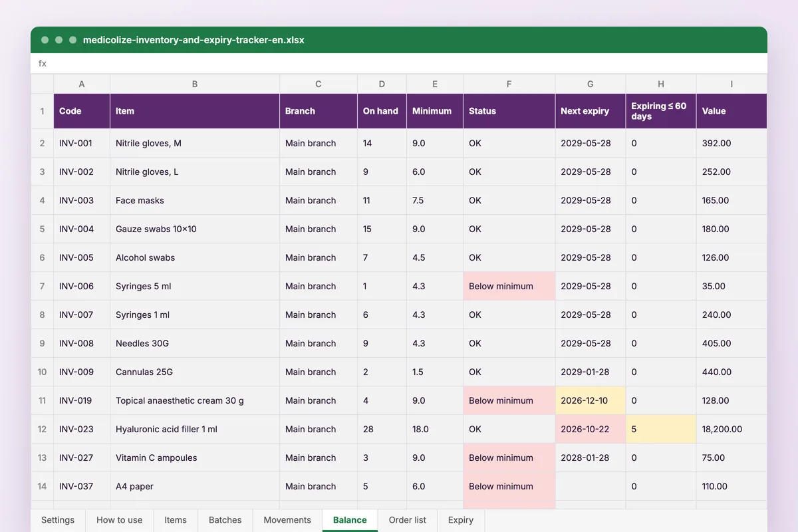
Task: Click the Item header cell
Action: click(x=195, y=111)
